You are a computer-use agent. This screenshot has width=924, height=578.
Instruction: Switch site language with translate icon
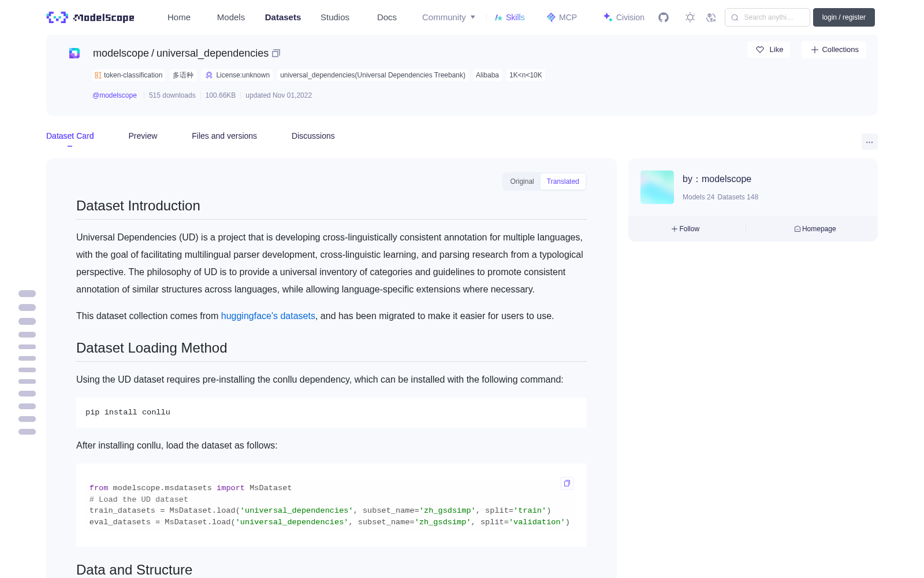pos(711,17)
